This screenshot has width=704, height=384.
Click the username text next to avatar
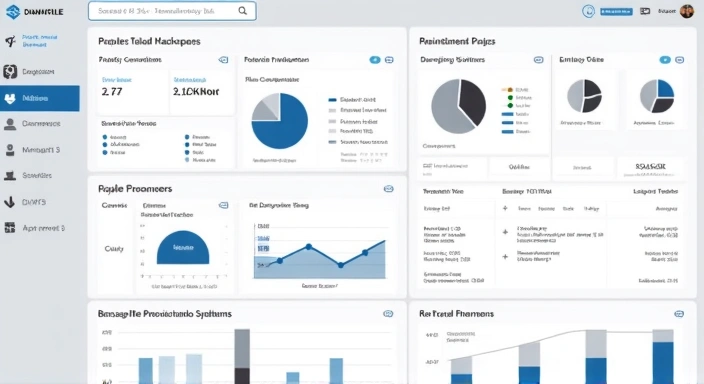click(667, 11)
